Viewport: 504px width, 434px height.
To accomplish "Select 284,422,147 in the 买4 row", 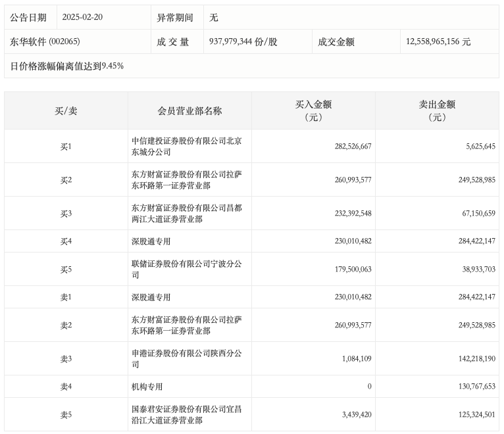I will (x=476, y=241).
